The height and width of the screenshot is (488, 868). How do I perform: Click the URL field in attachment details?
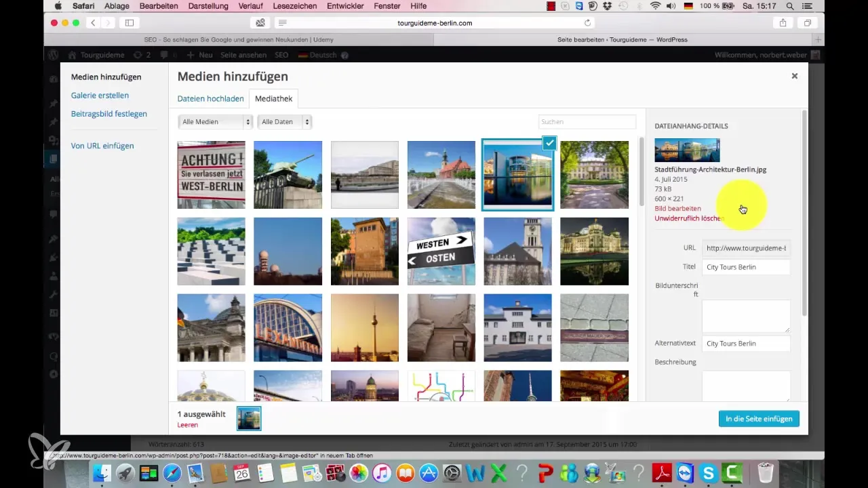[746, 248]
